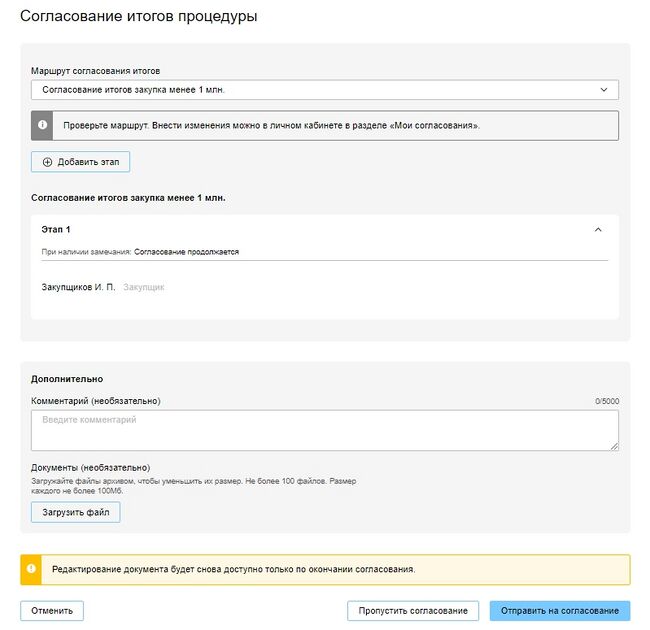
Task: Click the "Проверьте маршрут" notice text
Action: 271,125
